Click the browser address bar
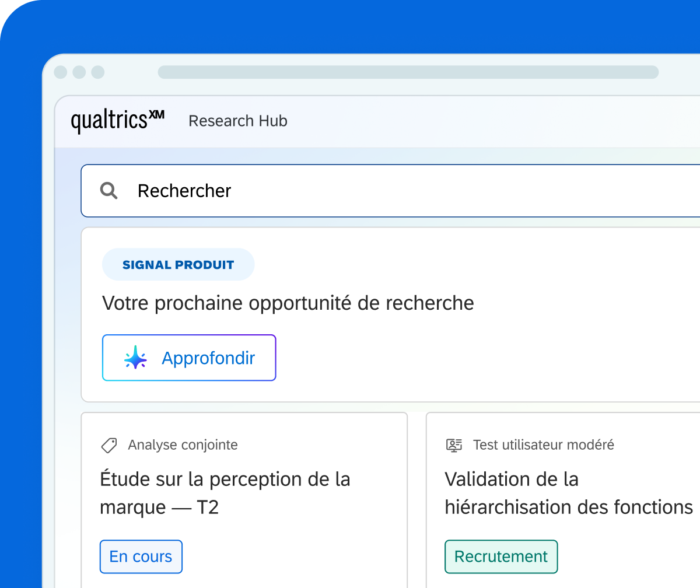Screen dimensions: 700x588 click(x=408, y=72)
